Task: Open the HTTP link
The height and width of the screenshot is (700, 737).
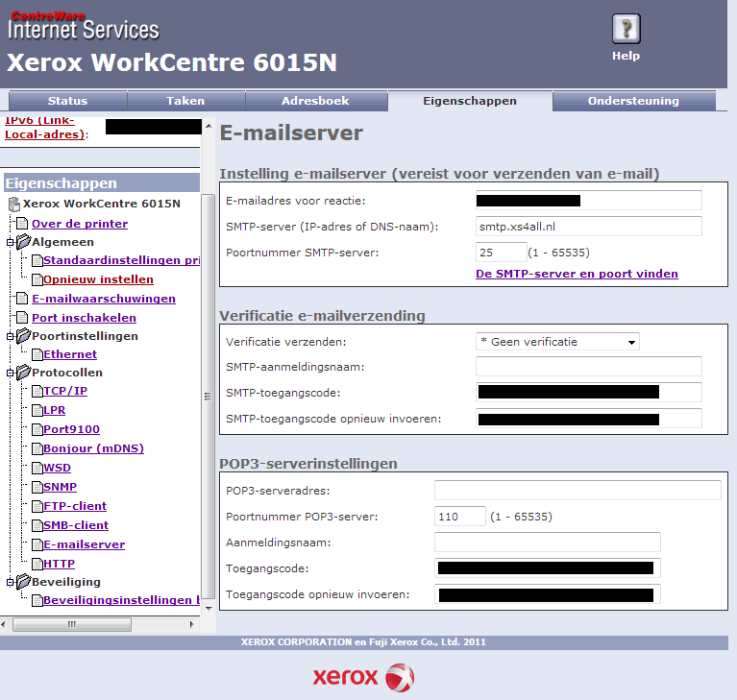Action: pyautogui.click(x=59, y=564)
